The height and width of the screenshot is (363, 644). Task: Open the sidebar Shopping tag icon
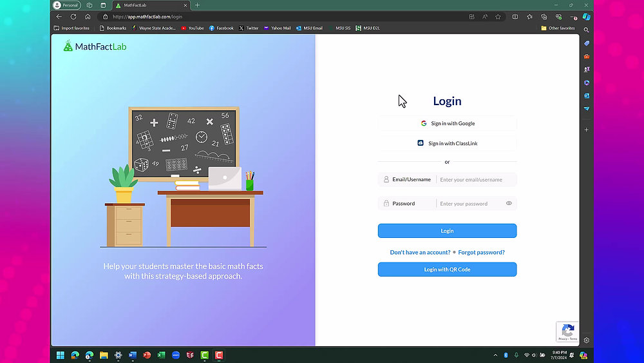point(587,43)
